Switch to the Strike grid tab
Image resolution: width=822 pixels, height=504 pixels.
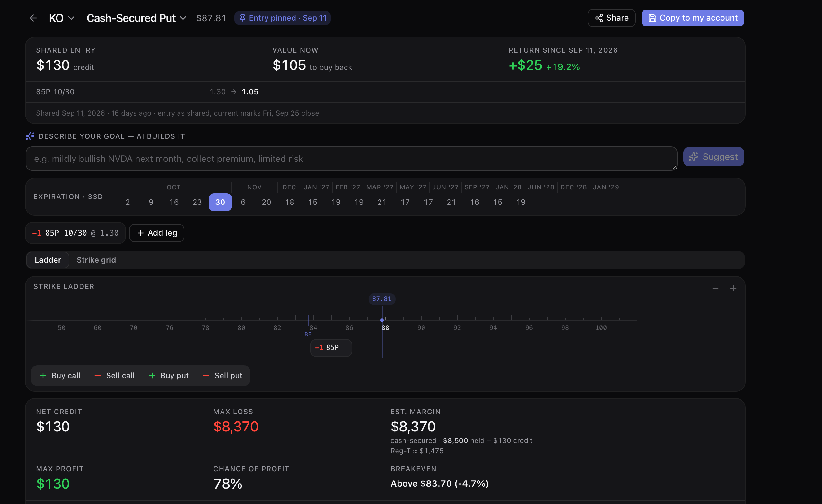[96, 260]
